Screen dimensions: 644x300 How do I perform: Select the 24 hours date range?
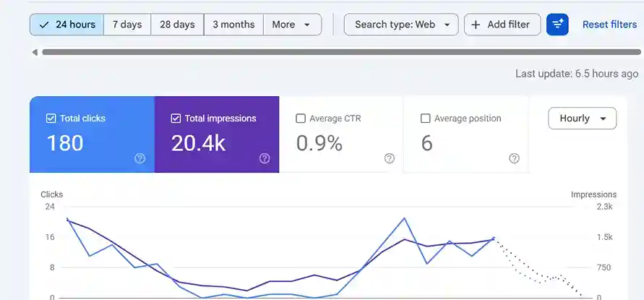(66, 25)
